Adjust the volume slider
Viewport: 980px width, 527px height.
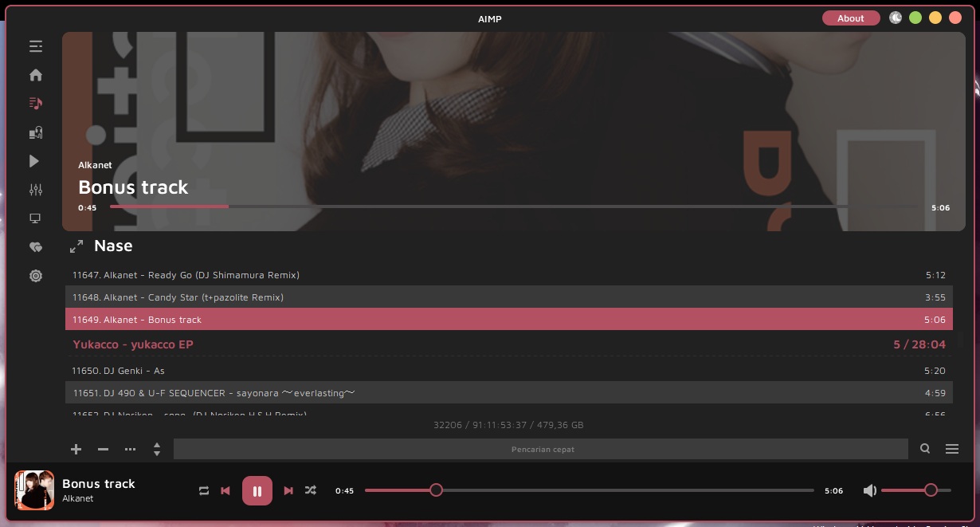[x=916, y=490]
